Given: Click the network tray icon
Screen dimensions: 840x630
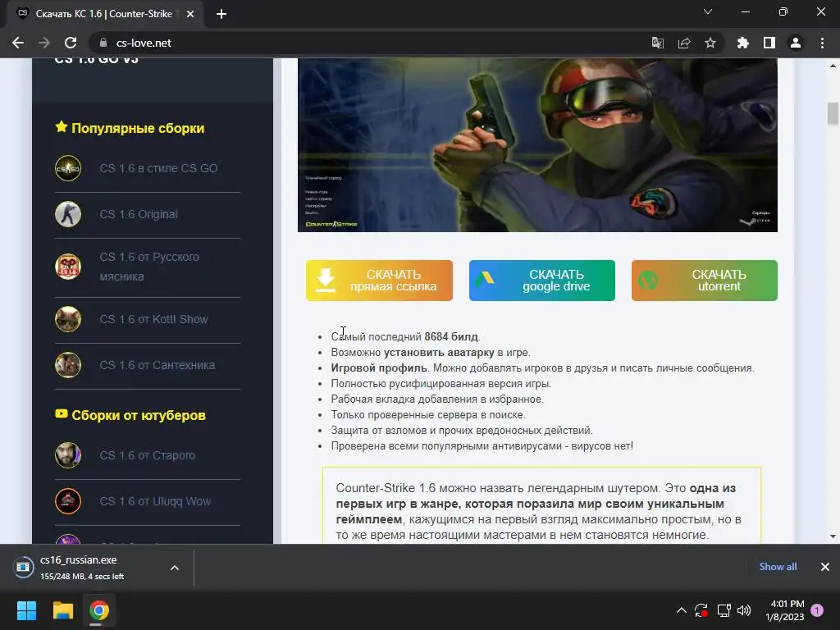Looking at the screenshot, I should pos(724,610).
